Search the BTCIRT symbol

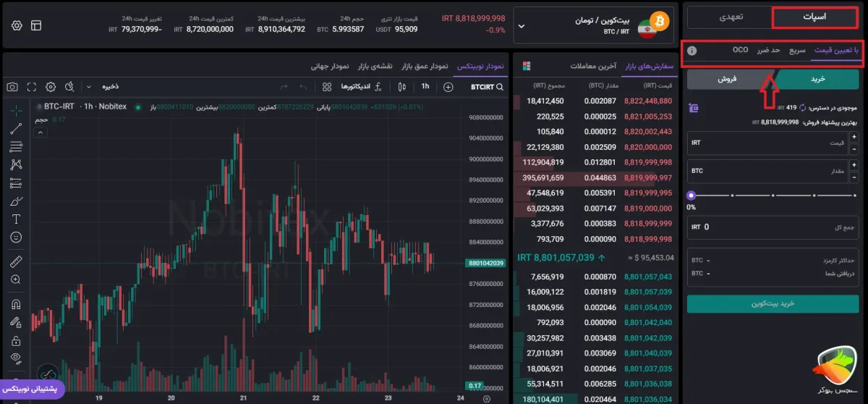coord(486,87)
